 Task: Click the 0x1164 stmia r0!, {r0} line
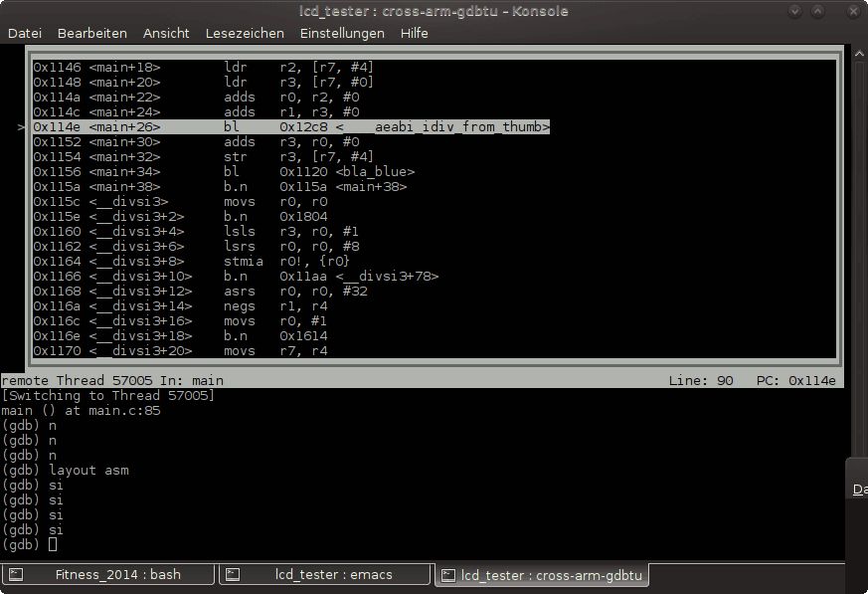[x=192, y=262]
